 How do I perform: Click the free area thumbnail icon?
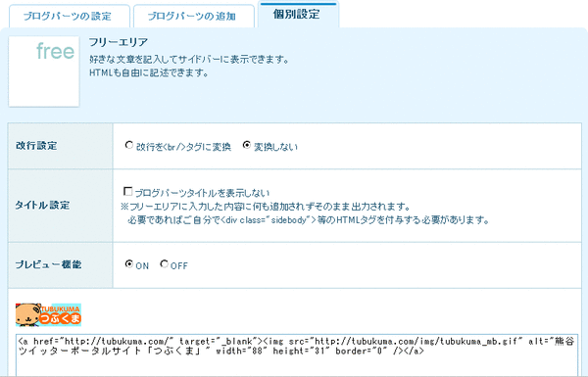coord(44,71)
